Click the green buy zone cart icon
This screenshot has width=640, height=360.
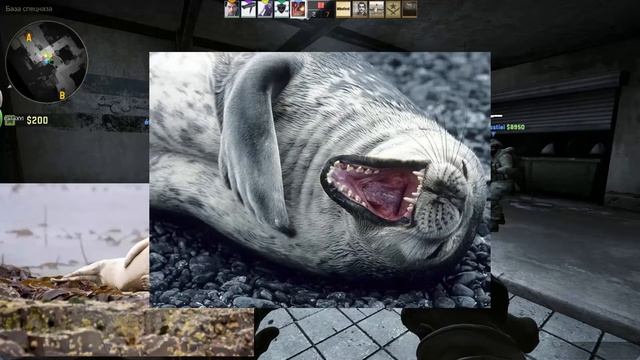point(9,119)
